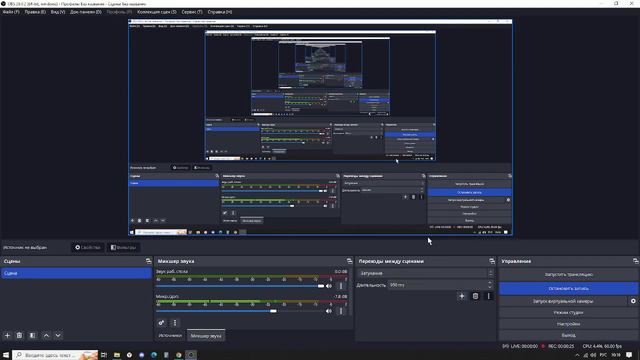640x360 pixels.
Task: Enable Режим студии button
Action: [568, 312]
